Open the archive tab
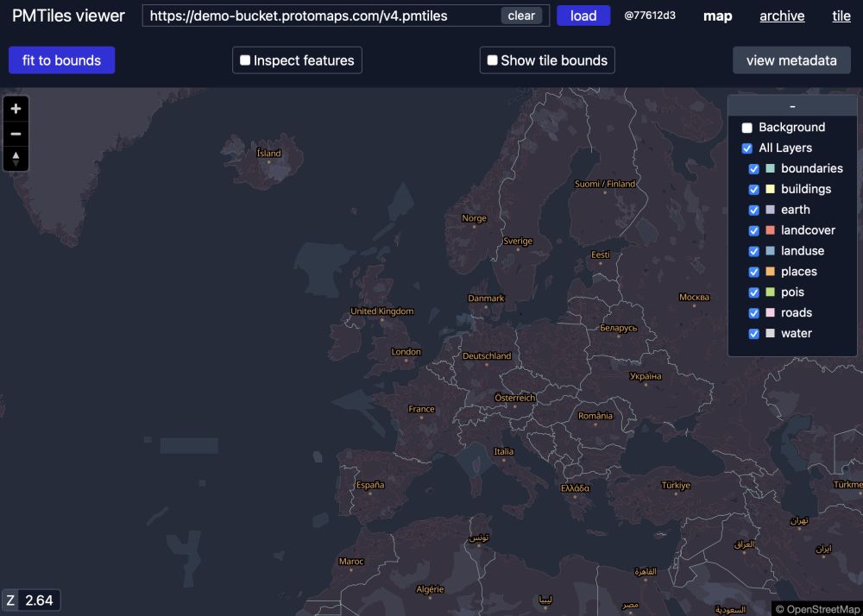This screenshot has width=863, height=616. [x=782, y=16]
